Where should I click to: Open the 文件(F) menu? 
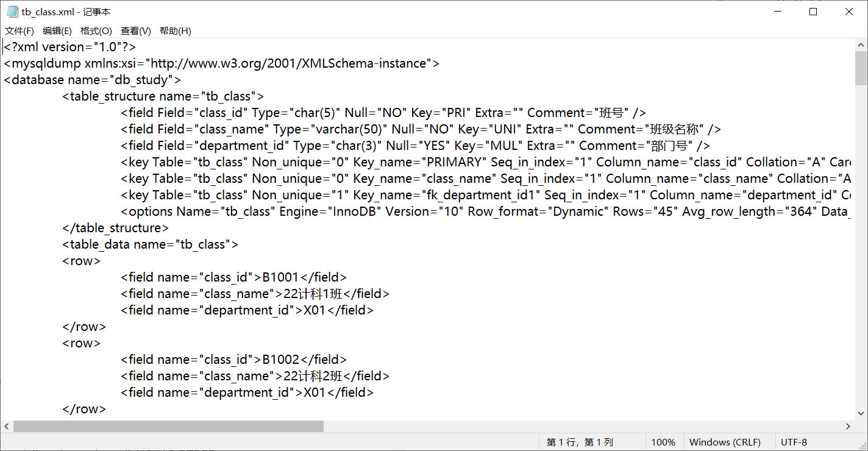coord(20,31)
